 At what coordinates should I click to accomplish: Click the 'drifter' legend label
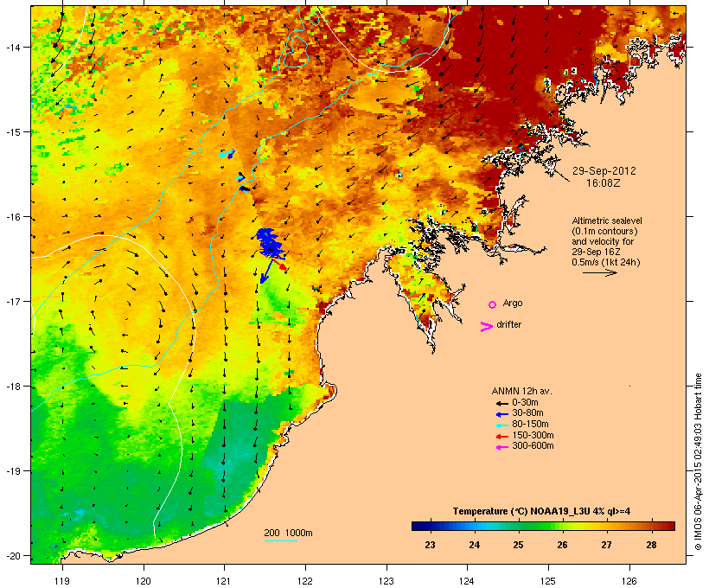(x=508, y=324)
